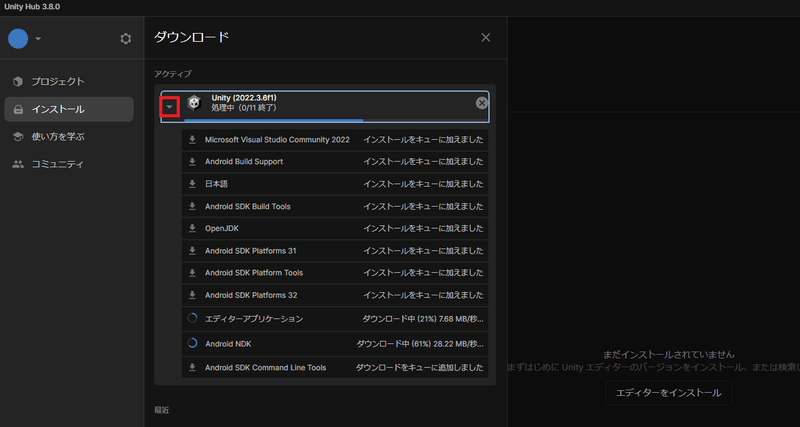This screenshot has height=427, width=800.
Task: Select Android SDK Build Tools row text
Action: click(x=247, y=207)
